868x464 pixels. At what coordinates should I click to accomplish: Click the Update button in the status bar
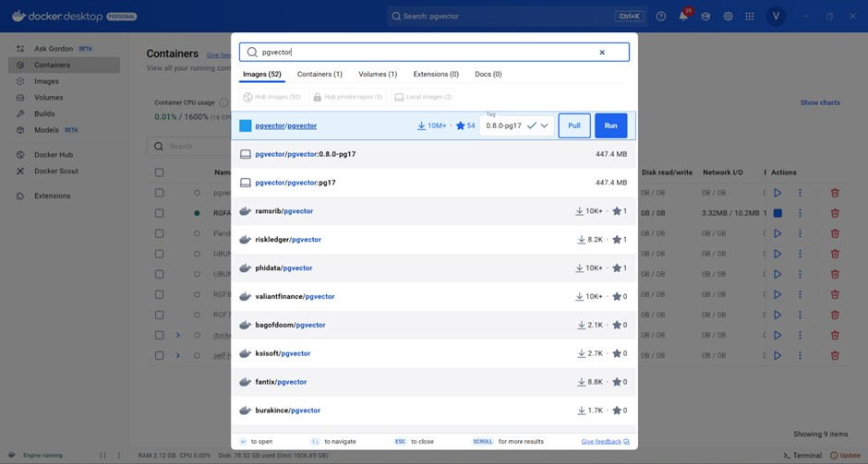[846, 455]
